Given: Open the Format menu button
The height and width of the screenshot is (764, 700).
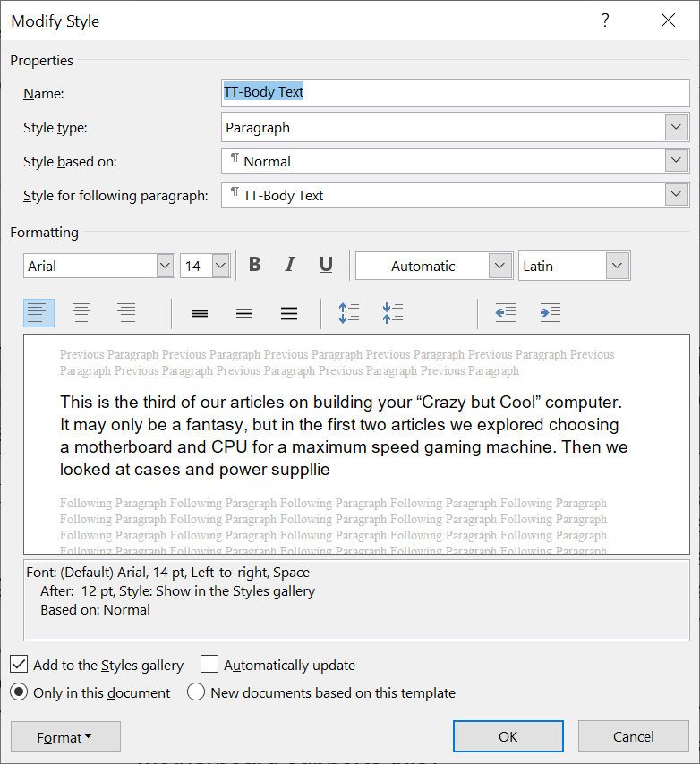Looking at the screenshot, I should (65, 737).
